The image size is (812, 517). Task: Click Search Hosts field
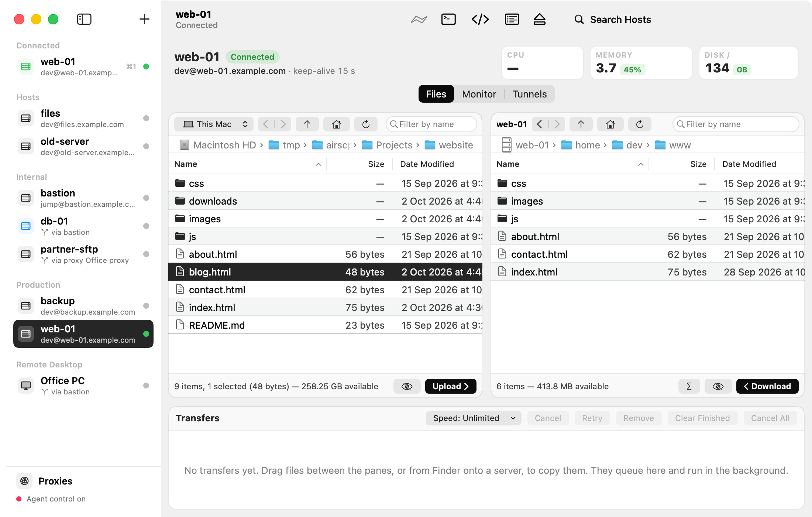613,19
